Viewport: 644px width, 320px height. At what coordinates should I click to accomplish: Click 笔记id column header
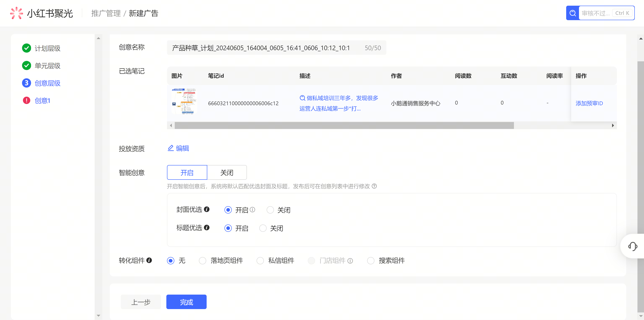click(x=216, y=76)
